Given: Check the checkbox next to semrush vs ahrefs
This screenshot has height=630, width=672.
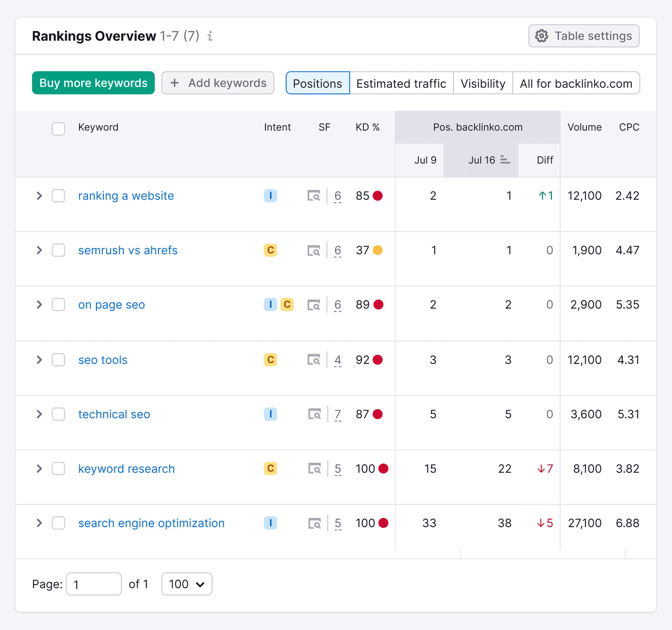Looking at the screenshot, I should [x=58, y=250].
